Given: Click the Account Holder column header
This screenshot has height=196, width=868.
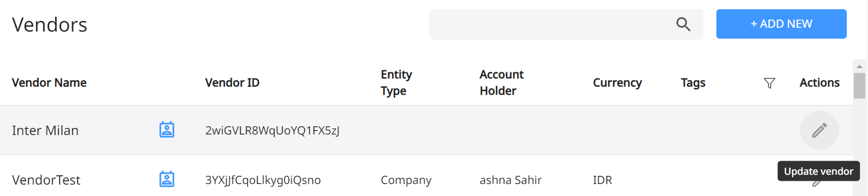Looking at the screenshot, I should 501,83.
